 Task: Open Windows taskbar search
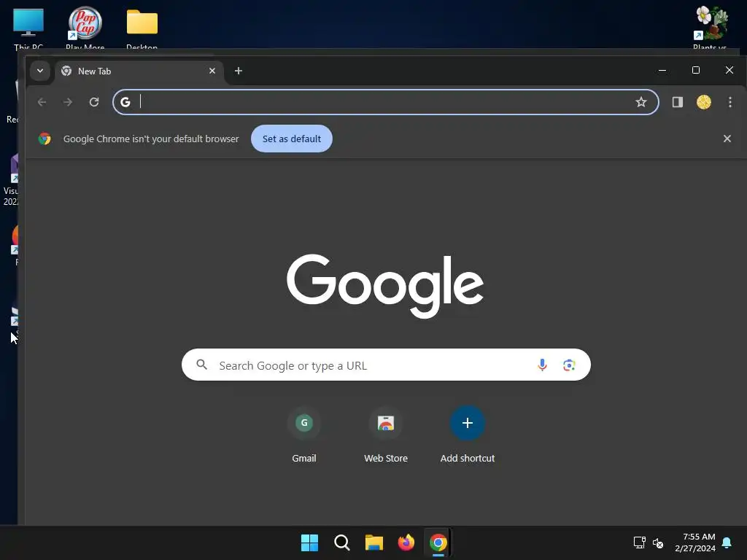pyautogui.click(x=341, y=542)
